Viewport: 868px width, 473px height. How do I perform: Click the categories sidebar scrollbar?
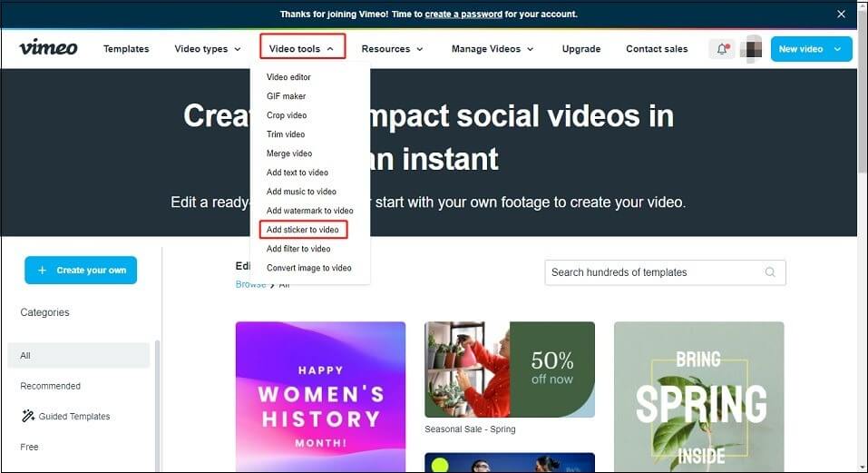(x=157, y=406)
